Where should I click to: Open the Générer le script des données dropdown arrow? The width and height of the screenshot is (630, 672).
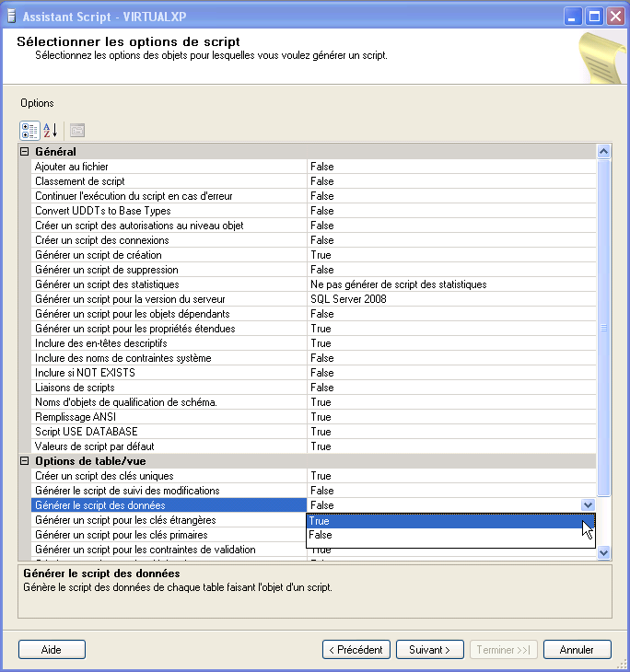coord(588,505)
